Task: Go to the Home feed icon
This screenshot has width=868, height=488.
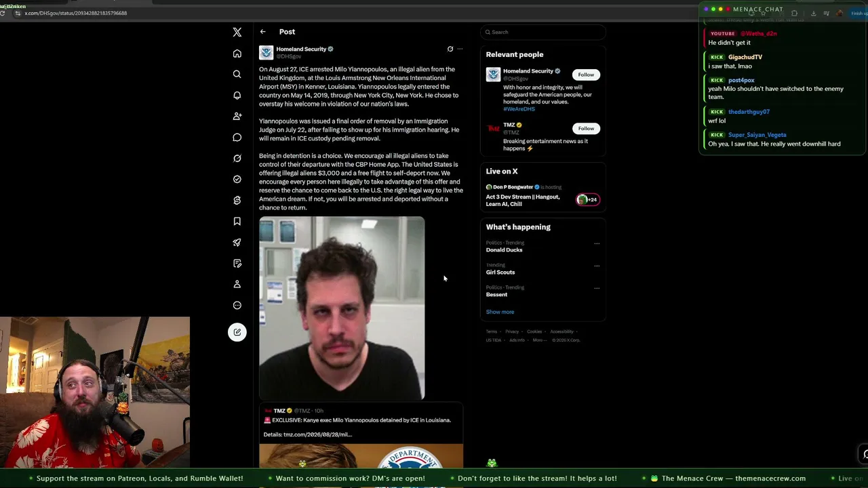Action: [x=237, y=54]
